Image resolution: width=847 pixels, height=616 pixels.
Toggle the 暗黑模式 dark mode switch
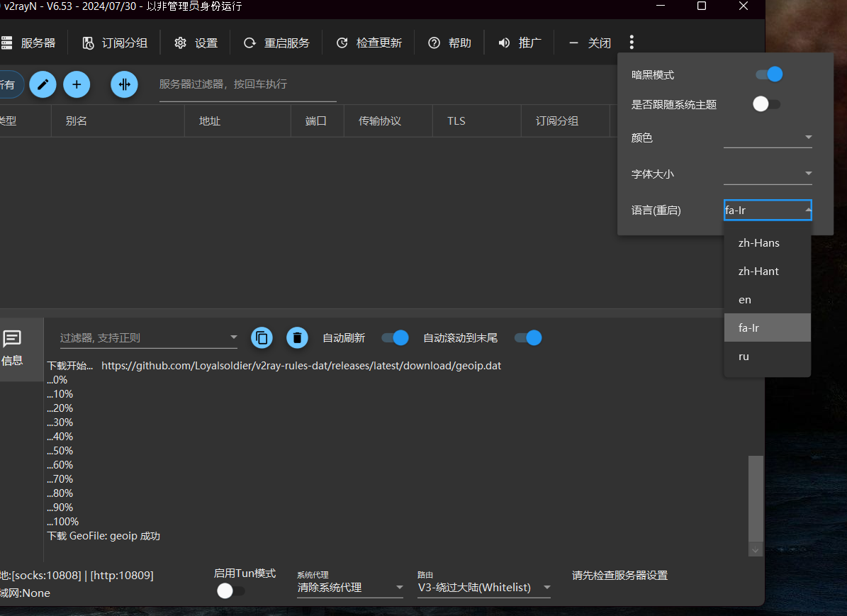click(768, 74)
